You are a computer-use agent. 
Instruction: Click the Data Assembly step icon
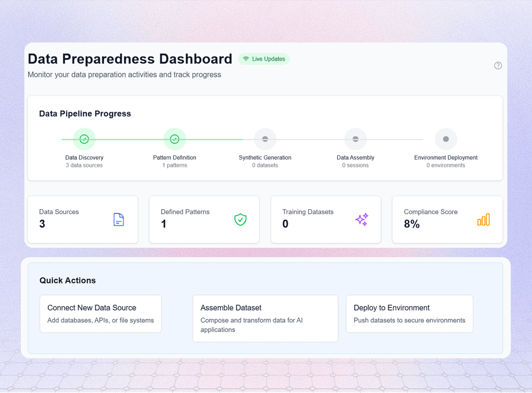(x=355, y=139)
